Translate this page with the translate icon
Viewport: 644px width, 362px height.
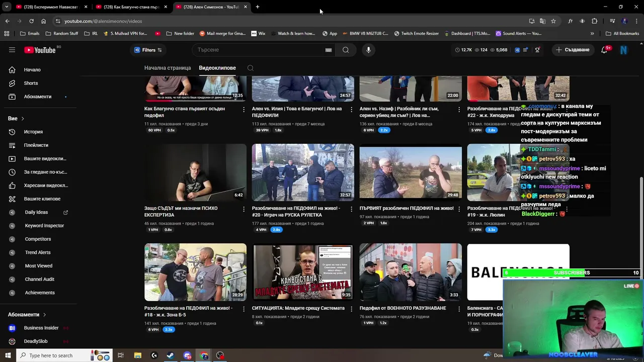[542, 21]
